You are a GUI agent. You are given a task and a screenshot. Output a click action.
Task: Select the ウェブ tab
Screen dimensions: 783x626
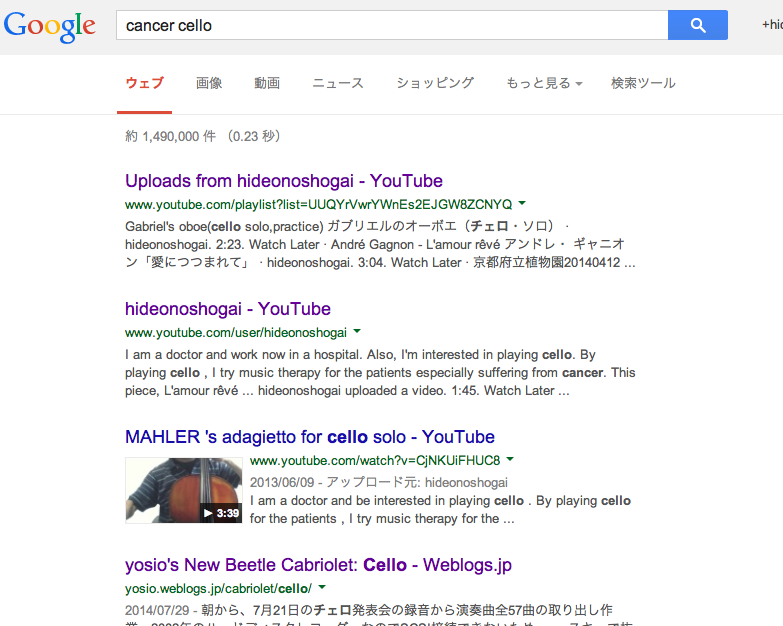pyautogui.click(x=144, y=83)
